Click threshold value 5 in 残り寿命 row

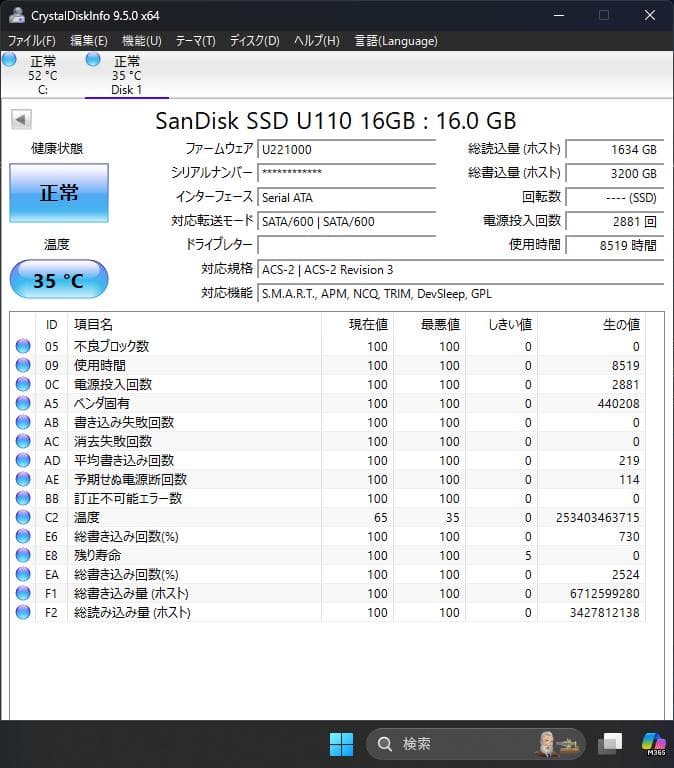tap(528, 555)
